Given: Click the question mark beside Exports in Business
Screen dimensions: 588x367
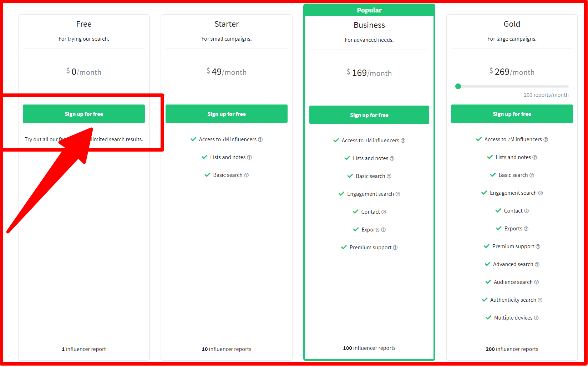Looking at the screenshot, I should click(383, 230).
